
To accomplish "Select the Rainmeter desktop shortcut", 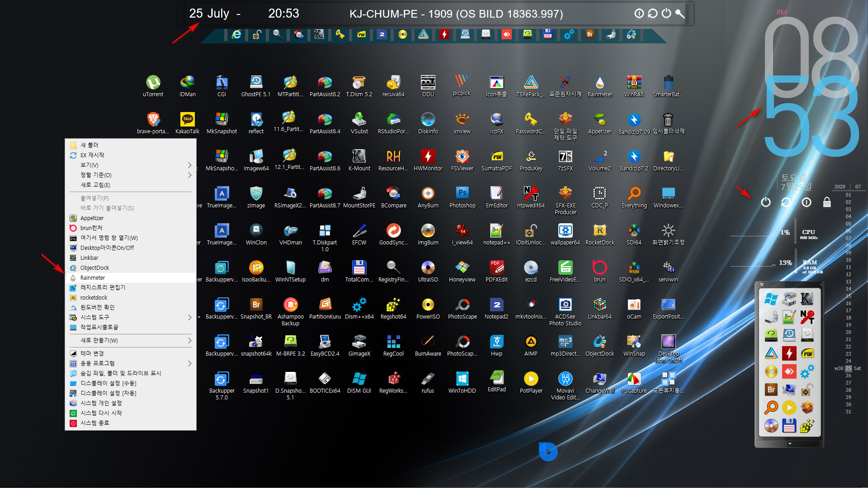I will [x=599, y=86].
